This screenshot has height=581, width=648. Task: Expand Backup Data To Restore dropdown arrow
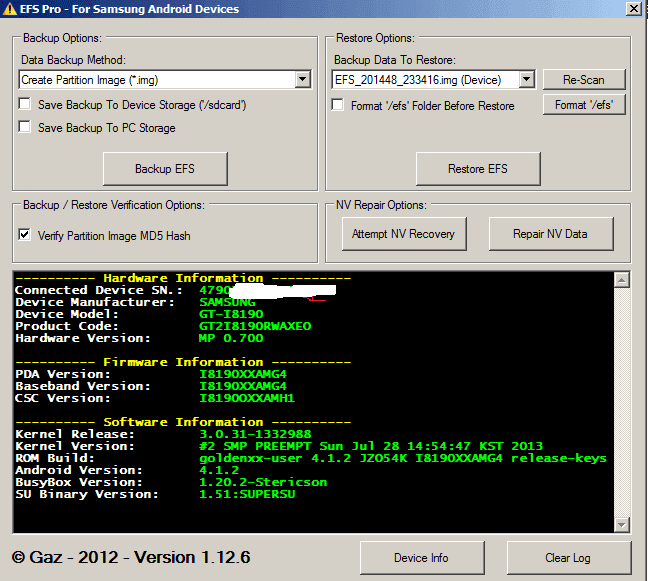coord(526,79)
